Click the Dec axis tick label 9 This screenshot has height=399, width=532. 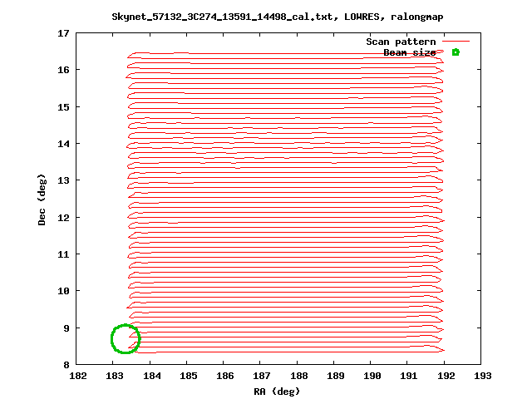tap(66, 328)
